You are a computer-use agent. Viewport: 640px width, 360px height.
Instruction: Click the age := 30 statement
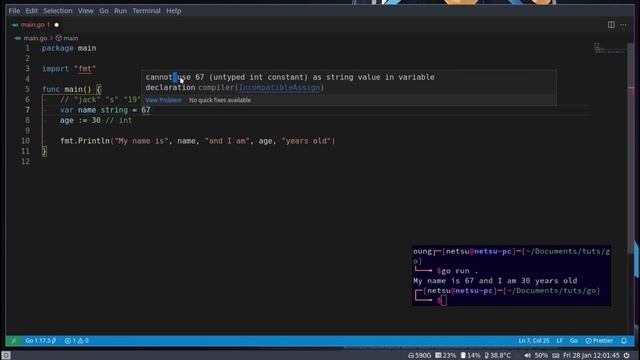(80, 120)
